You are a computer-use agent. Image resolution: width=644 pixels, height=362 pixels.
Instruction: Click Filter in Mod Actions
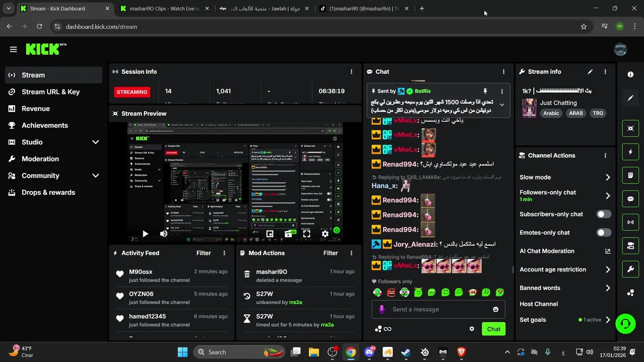[331, 253]
